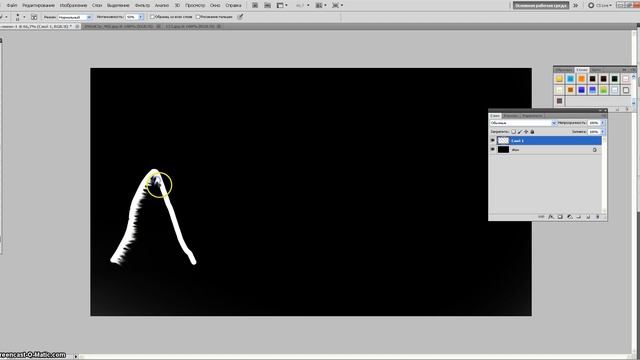Toggle lock transparent pixels in Layers panel
The width and height of the screenshot is (640, 360).
(x=513, y=132)
